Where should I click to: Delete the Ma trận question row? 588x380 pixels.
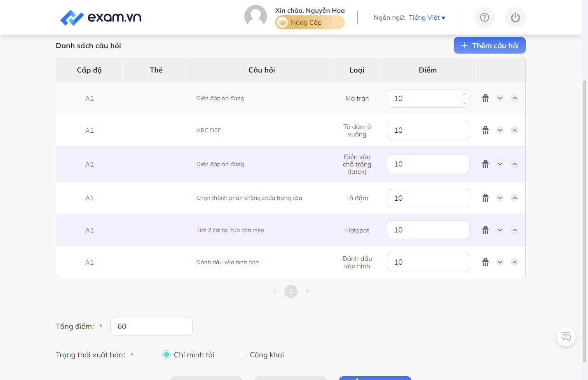click(485, 98)
